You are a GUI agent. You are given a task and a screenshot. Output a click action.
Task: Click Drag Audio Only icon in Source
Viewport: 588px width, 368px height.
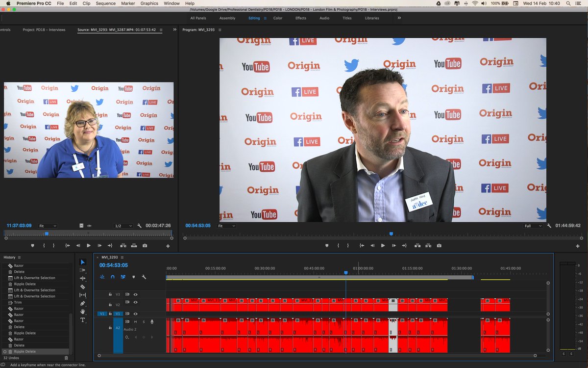(89, 226)
